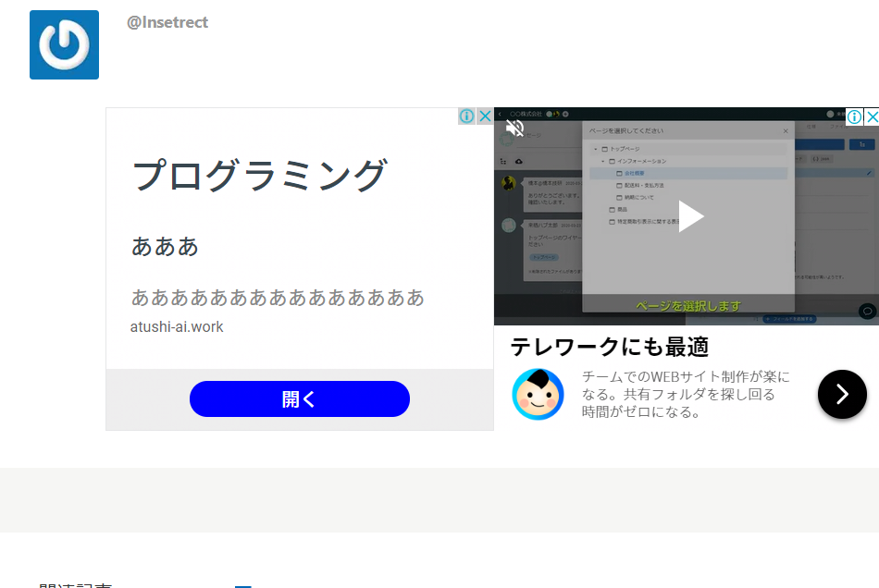
Task: Collapse the トップページ tree node
Action: (x=595, y=148)
